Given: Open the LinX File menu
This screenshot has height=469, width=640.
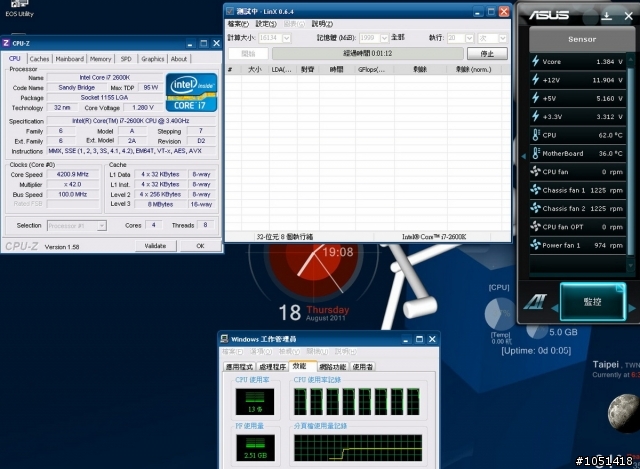Looking at the screenshot, I should tap(238, 24).
